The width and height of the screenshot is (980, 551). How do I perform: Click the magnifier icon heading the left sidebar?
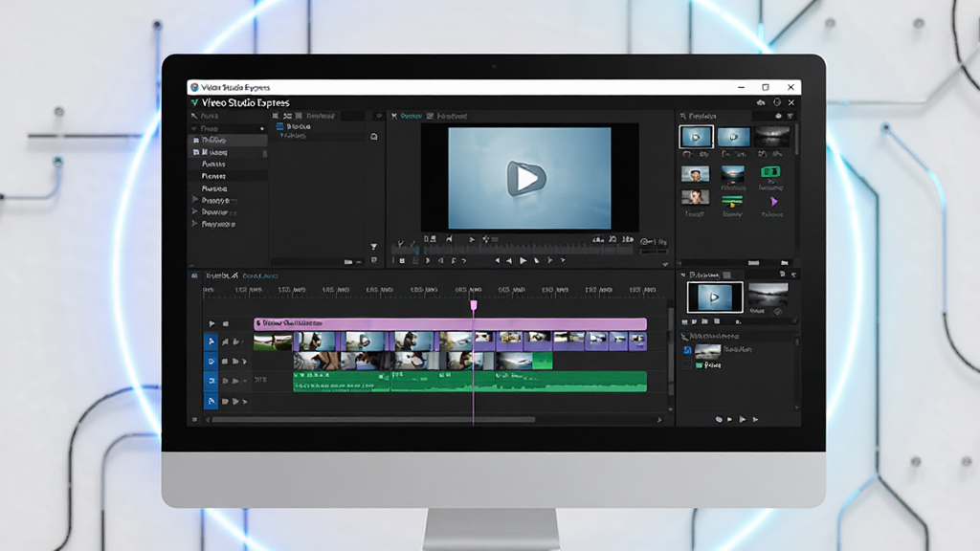(194, 116)
